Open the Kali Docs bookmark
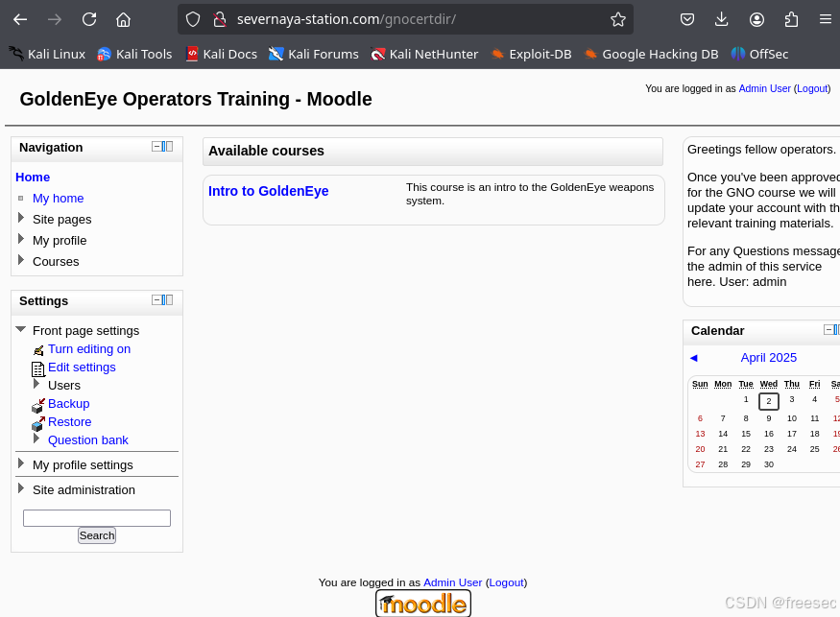 coord(221,54)
